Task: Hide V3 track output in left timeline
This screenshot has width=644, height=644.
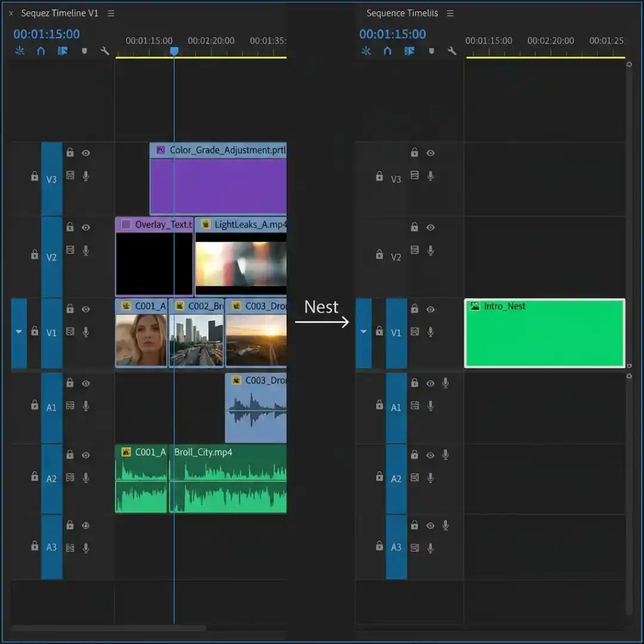Action: [x=86, y=153]
